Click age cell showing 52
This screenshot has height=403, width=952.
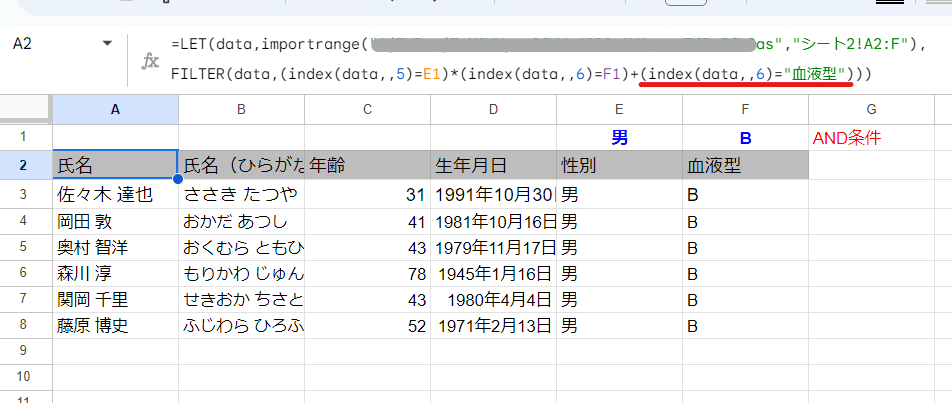click(x=367, y=326)
